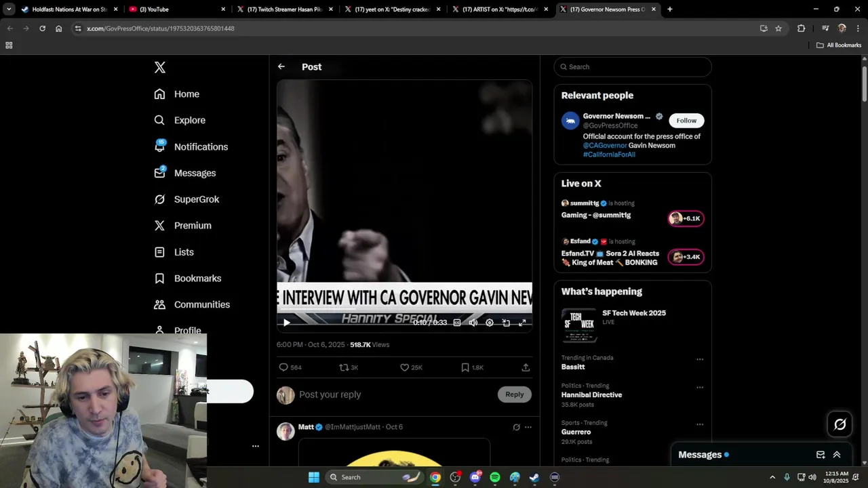This screenshot has height=488, width=868.
Task: Open the #CaliforniaForAll hashtag
Action: pos(609,155)
